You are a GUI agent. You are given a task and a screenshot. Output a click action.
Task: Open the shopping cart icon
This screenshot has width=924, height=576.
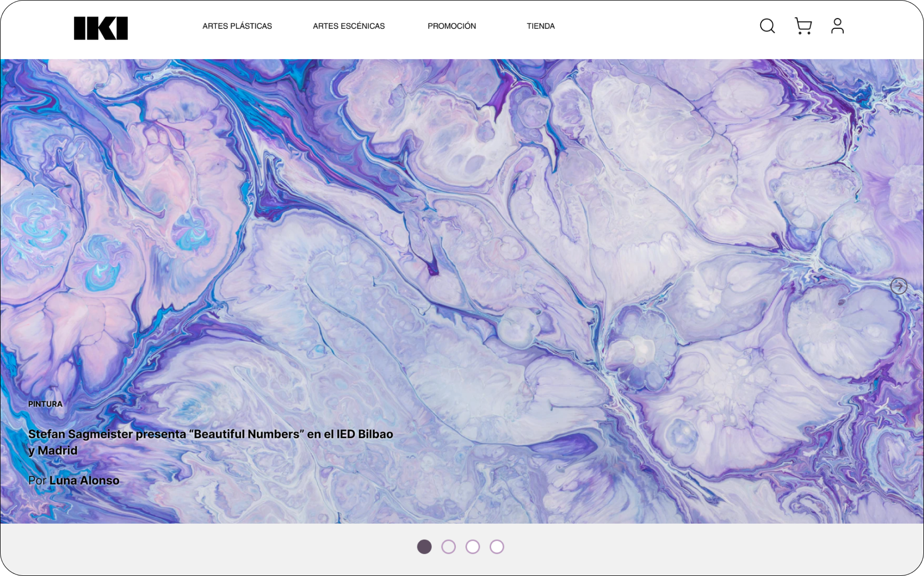[x=803, y=26]
